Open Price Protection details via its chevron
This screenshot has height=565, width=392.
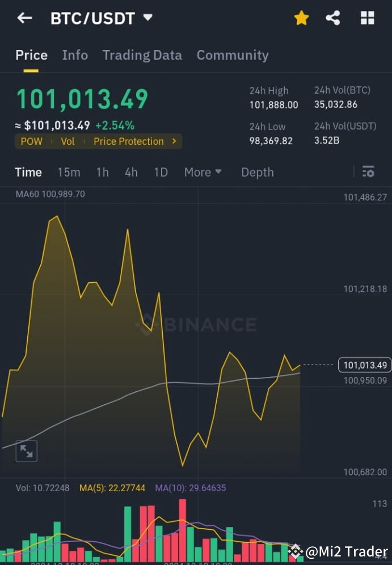[175, 141]
